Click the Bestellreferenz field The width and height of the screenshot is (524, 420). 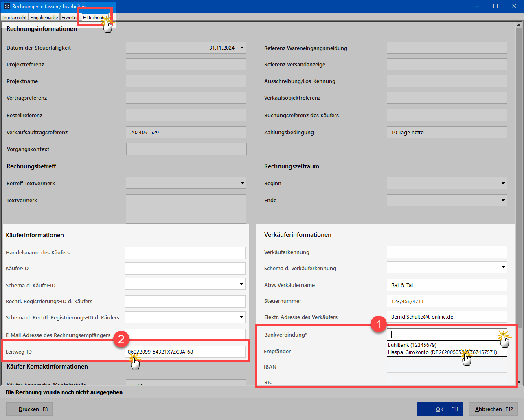point(186,115)
